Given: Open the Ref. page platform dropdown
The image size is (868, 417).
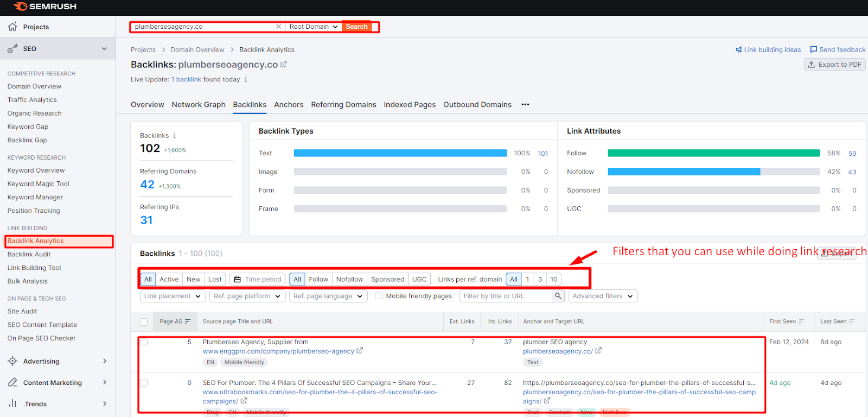Looking at the screenshot, I should (x=247, y=296).
